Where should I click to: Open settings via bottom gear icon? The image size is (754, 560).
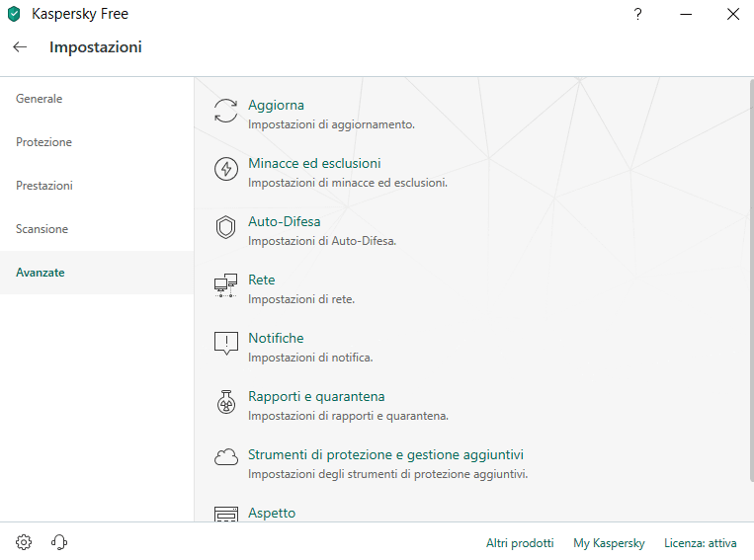pyautogui.click(x=25, y=542)
